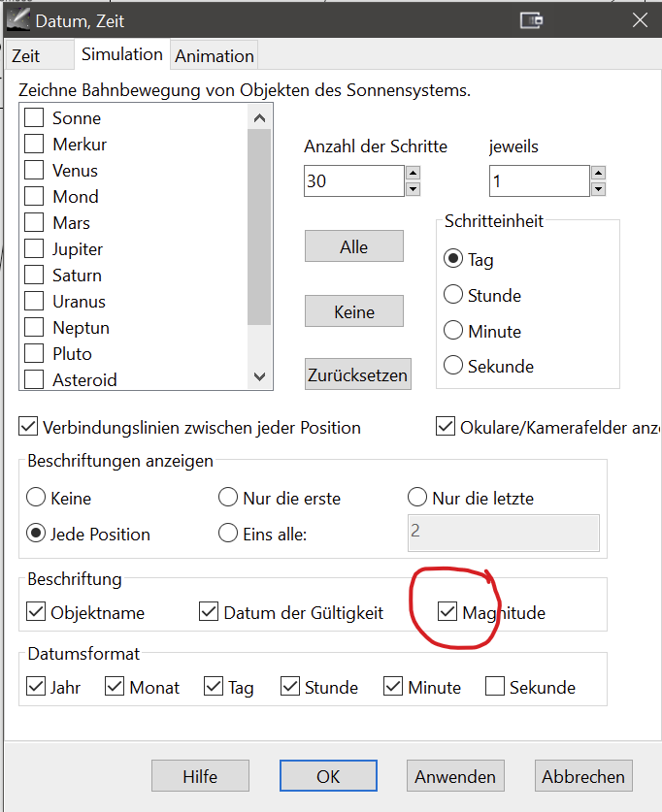Click the Zurücksetzen button

tap(357, 374)
